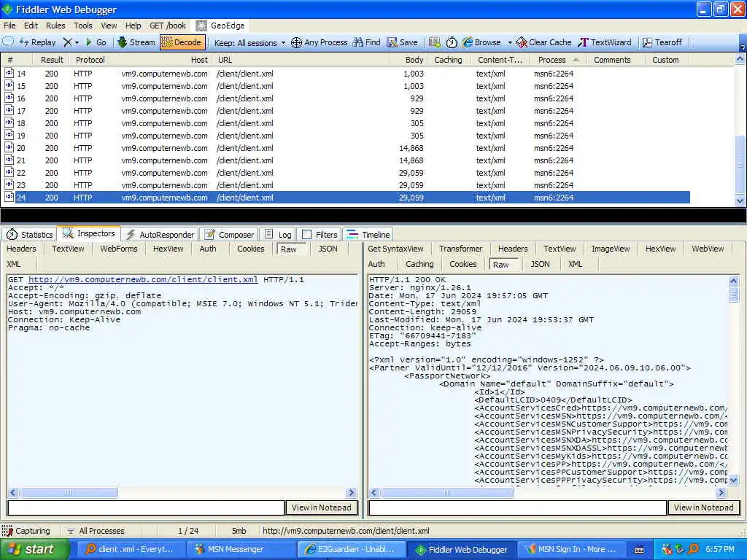Select request Headers inspector tab
Image resolution: width=747 pixels, height=560 pixels.
[21, 249]
